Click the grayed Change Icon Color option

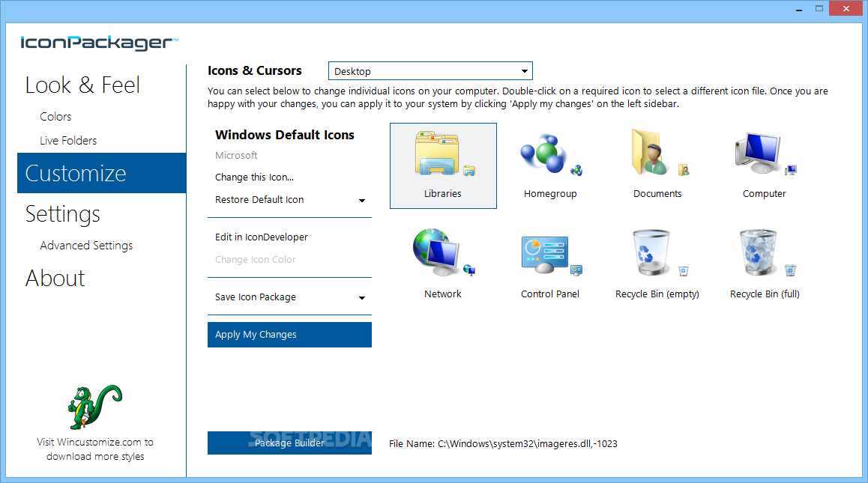coord(256,259)
